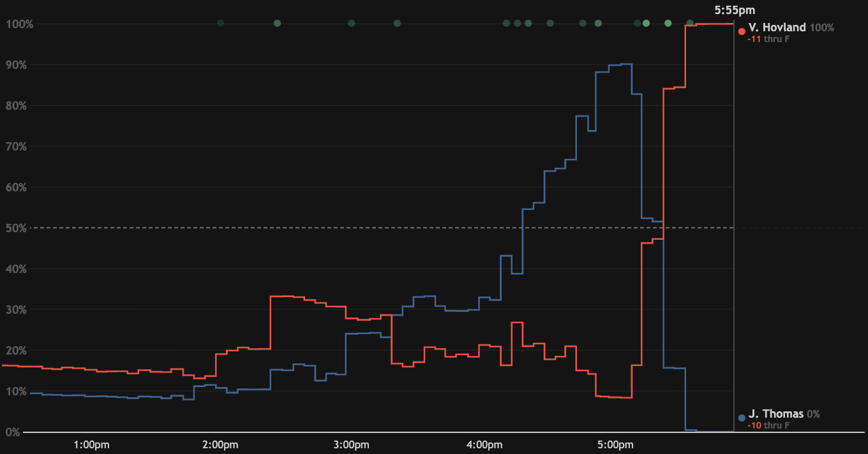Viewport: 868px width, 454px height.
Task: Click the 5:00pm x-axis label
Action: coord(617,444)
